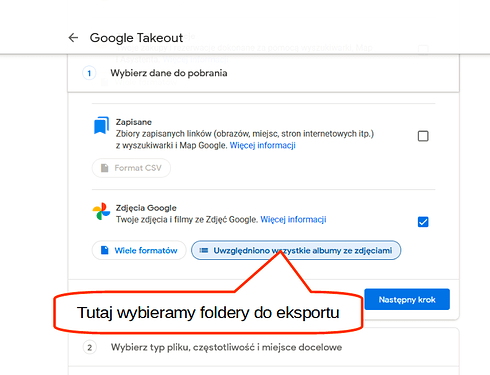
Task: Click the blue Zapisane bookmark icon
Action: click(x=101, y=125)
